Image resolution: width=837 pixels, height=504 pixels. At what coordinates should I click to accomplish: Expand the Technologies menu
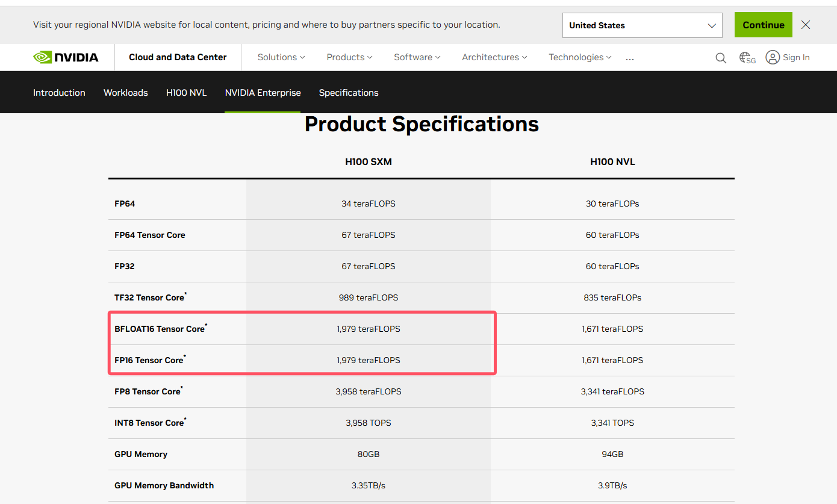tap(580, 57)
